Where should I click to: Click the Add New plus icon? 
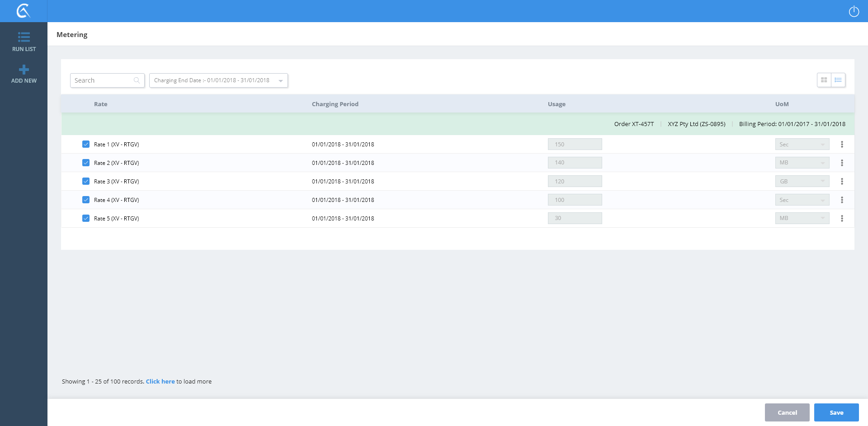pyautogui.click(x=24, y=70)
